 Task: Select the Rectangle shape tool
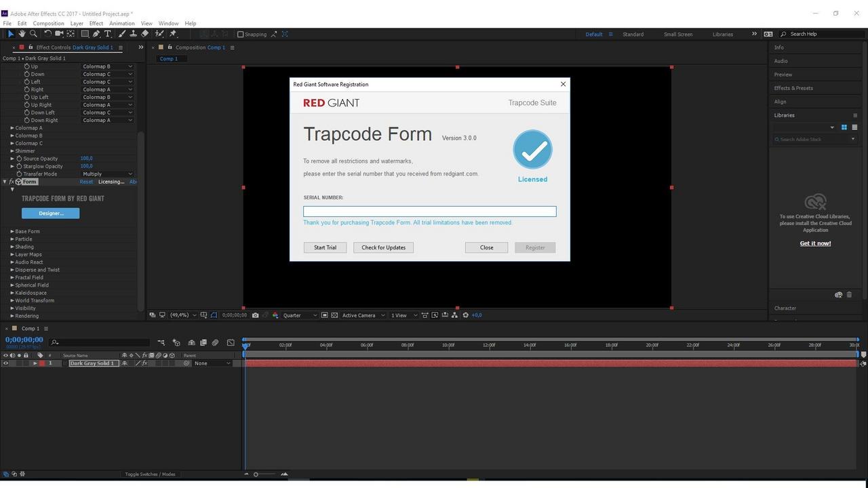[85, 34]
